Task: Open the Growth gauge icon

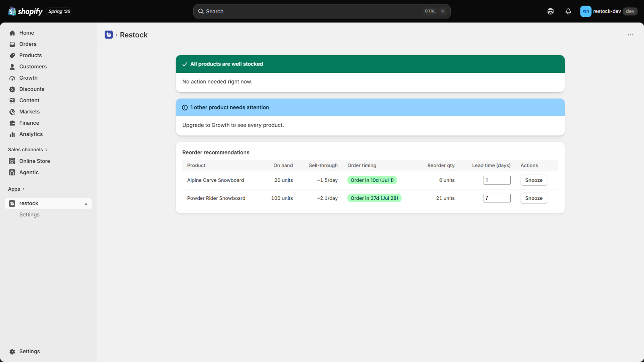Action: tap(12, 78)
